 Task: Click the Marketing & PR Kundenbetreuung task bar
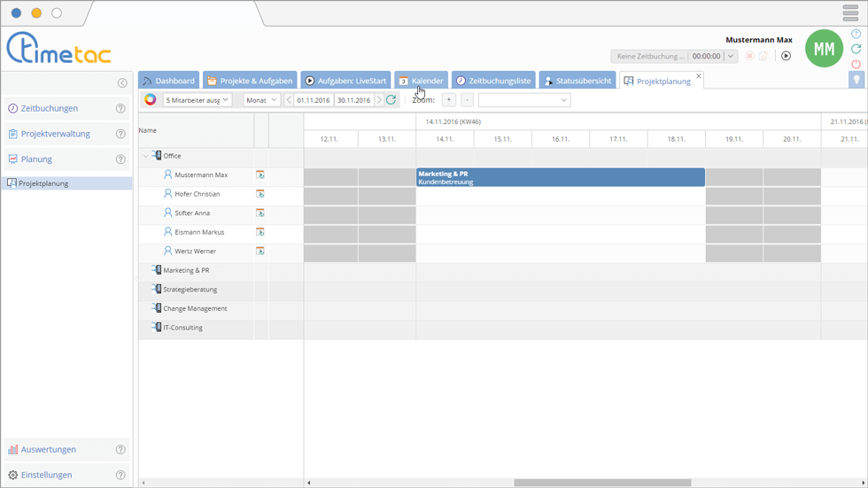click(560, 177)
